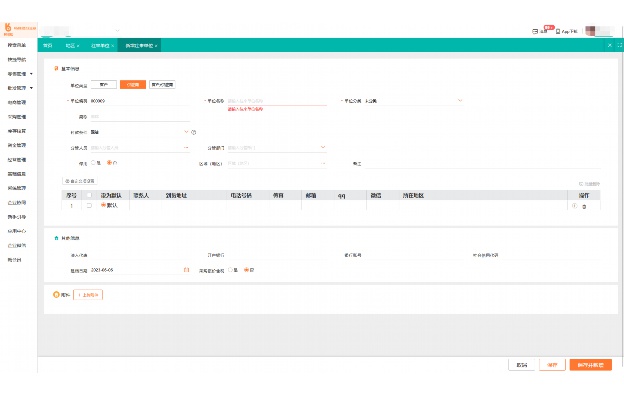Click the teal house icon of finance section
This screenshot has width=624, height=395.
pyautogui.click(x=56, y=238)
